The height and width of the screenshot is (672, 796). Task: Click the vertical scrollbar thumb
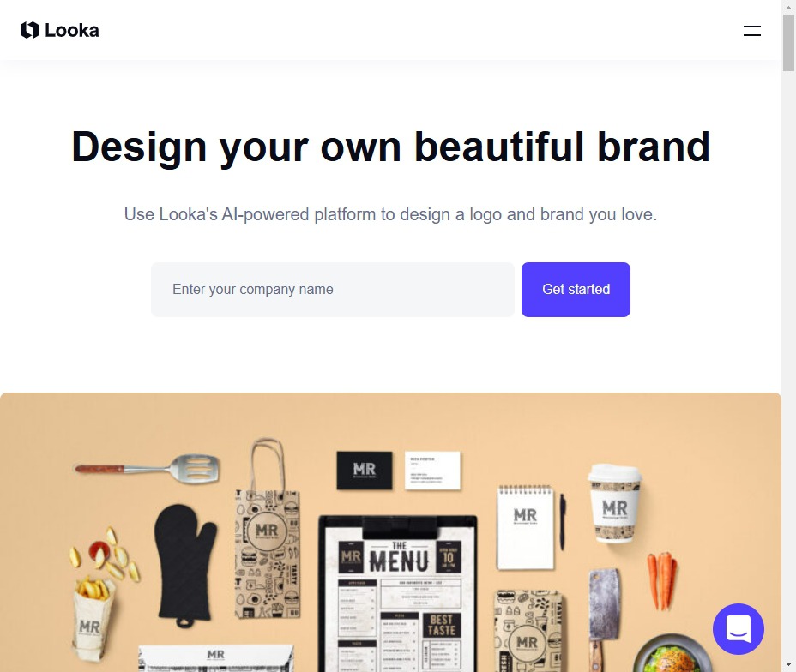click(788, 43)
